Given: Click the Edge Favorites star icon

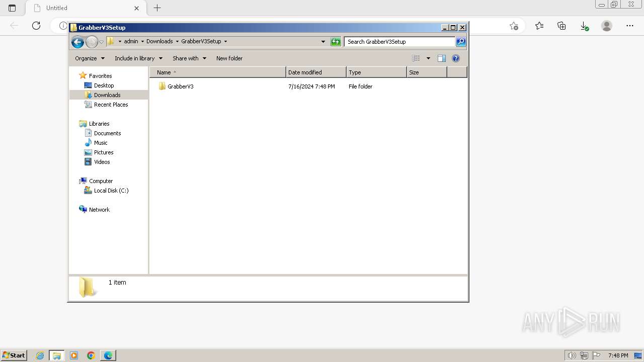Looking at the screenshot, I should tap(539, 26).
